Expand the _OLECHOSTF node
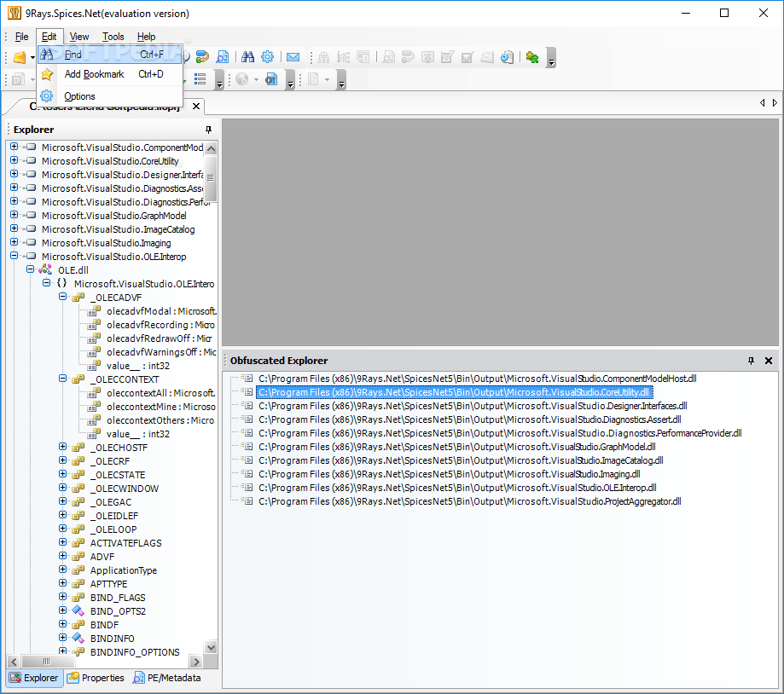Viewport: 784px width, 694px height. point(62,447)
